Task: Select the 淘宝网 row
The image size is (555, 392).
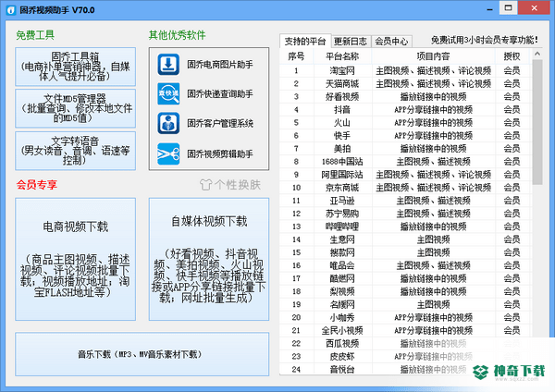Action: 406,71
